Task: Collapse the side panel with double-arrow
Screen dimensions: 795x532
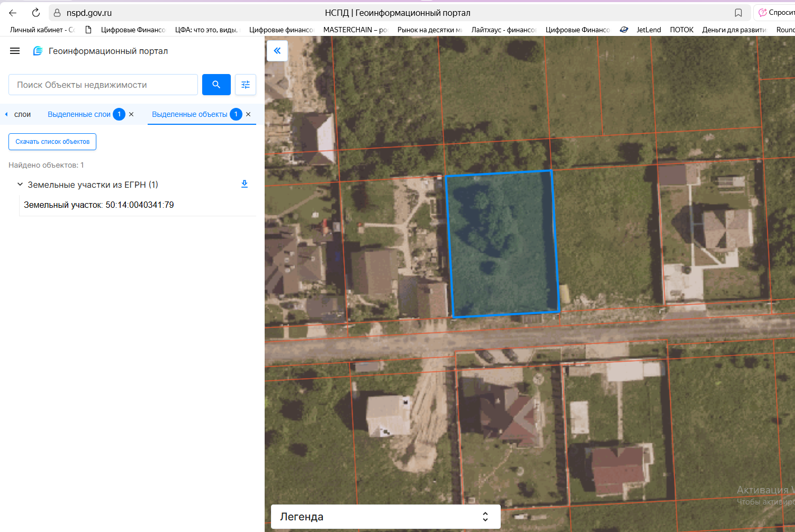Action: click(x=277, y=51)
